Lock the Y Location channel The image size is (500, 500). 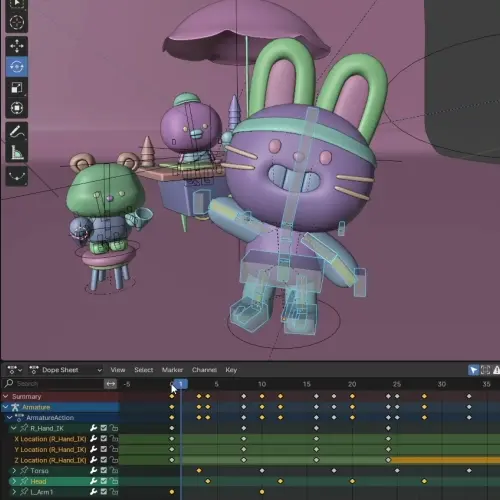pos(114,449)
